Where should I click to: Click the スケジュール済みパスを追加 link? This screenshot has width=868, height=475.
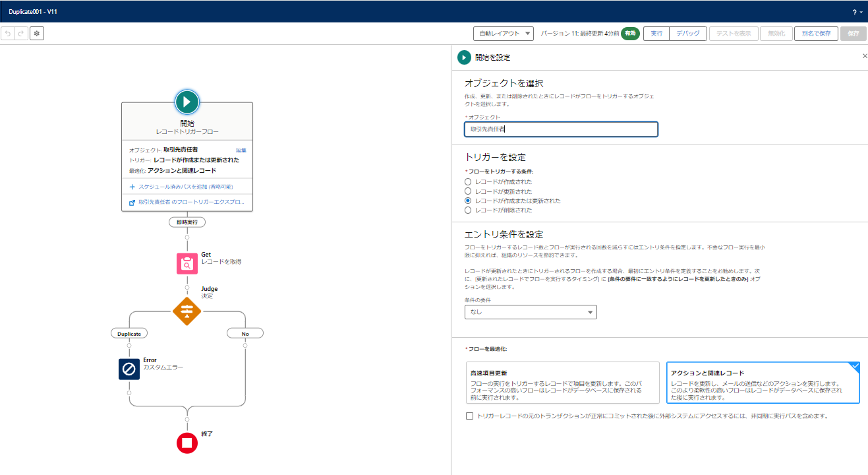pos(185,187)
